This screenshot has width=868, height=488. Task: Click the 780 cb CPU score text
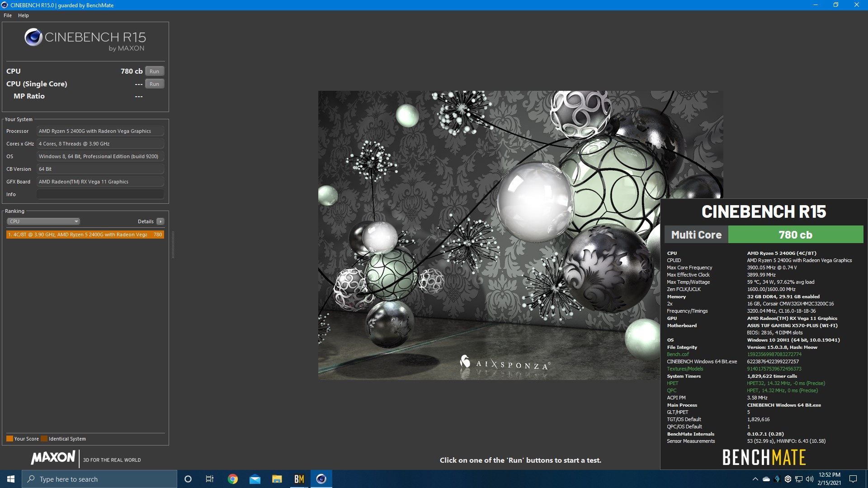tap(132, 71)
